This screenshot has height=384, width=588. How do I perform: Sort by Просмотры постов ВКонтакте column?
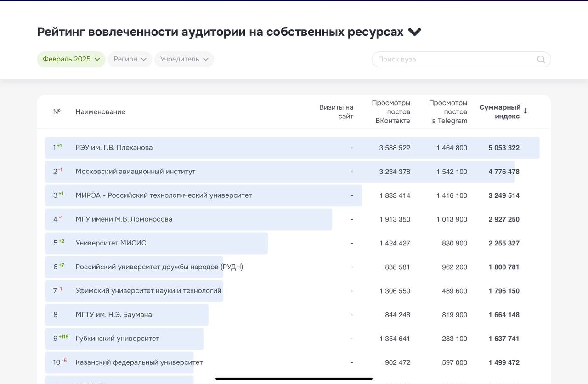[x=391, y=111]
